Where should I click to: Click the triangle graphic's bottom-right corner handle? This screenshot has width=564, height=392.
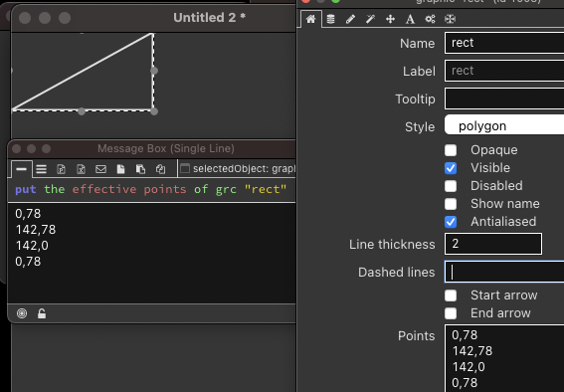pos(154,111)
